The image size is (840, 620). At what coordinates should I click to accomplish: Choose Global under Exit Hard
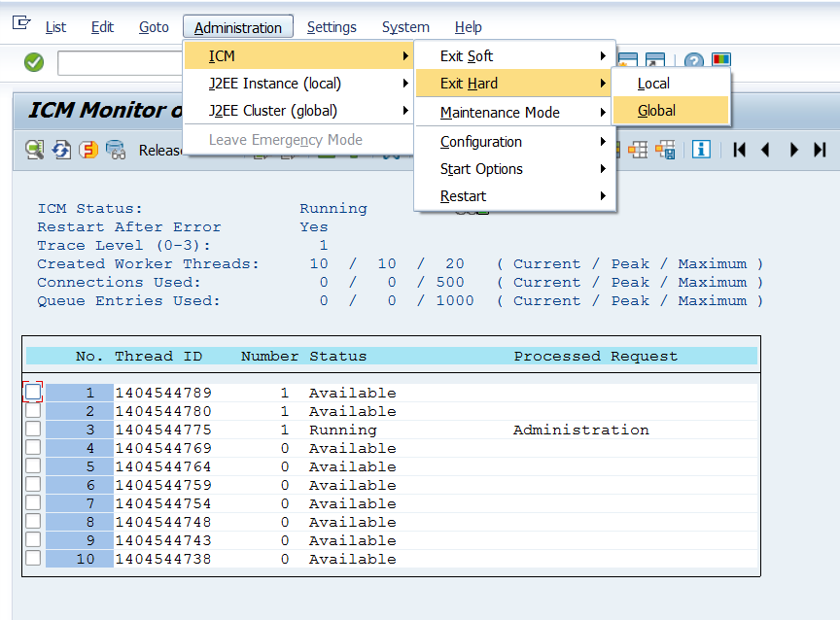[x=671, y=110]
